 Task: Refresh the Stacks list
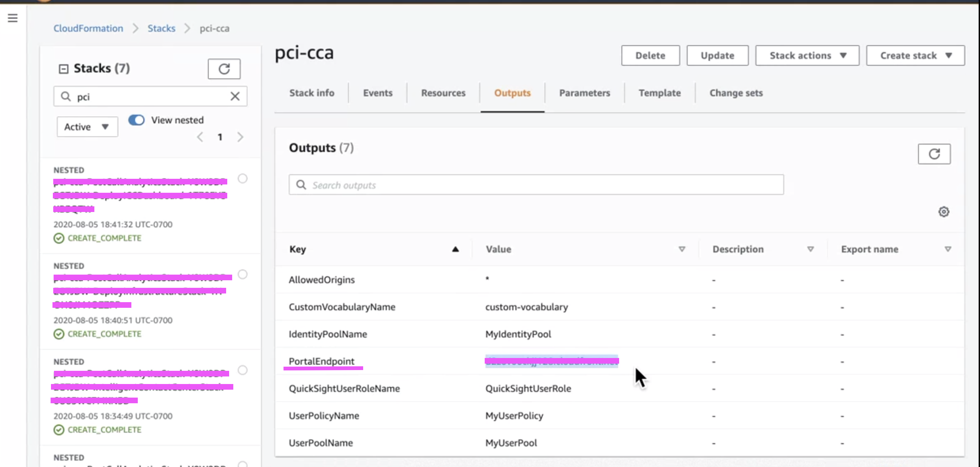(x=224, y=69)
